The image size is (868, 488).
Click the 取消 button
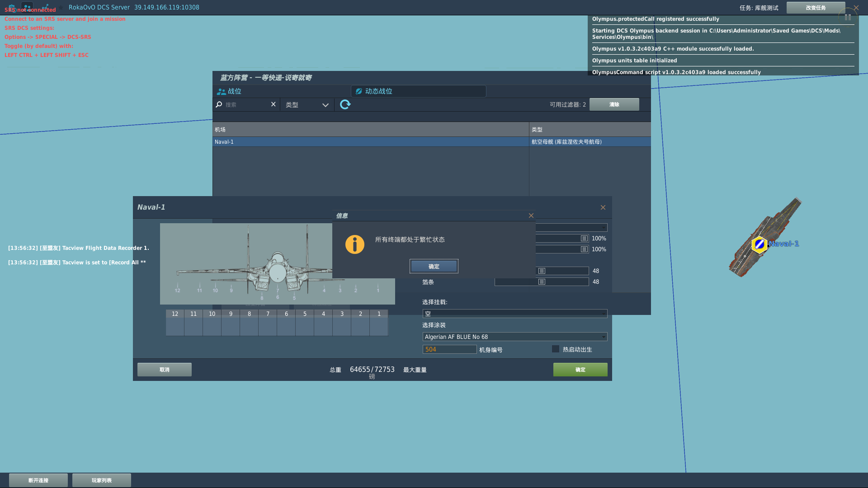pos(165,370)
